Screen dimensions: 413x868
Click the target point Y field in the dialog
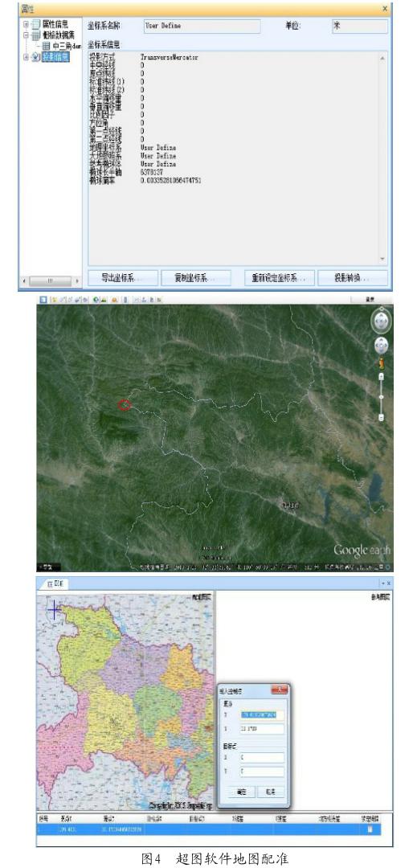pyautogui.click(x=263, y=772)
